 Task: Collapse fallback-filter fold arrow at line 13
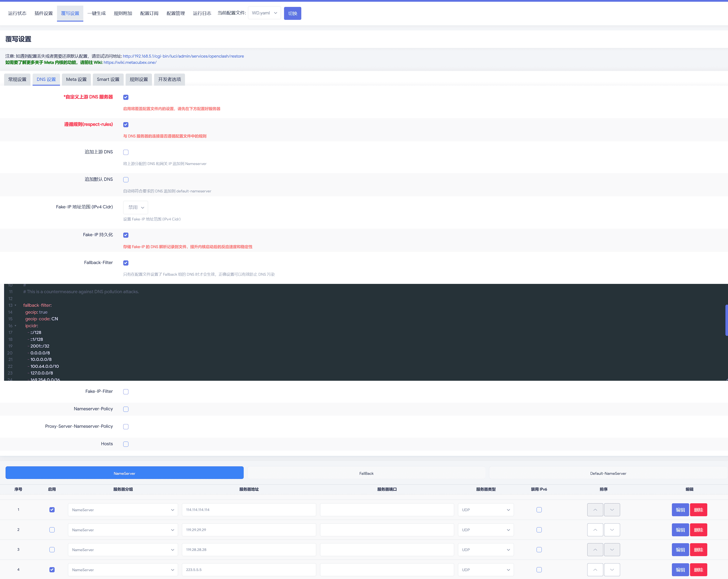(16, 305)
